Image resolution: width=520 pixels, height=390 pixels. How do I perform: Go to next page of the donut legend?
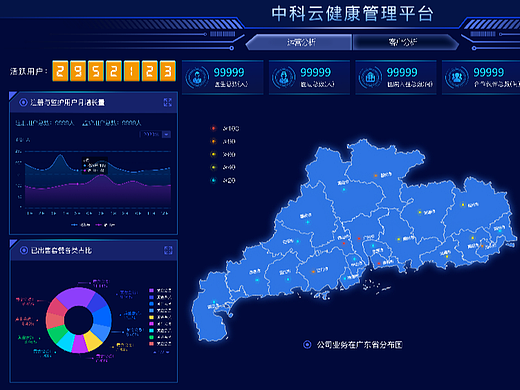(x=168, y=352)
